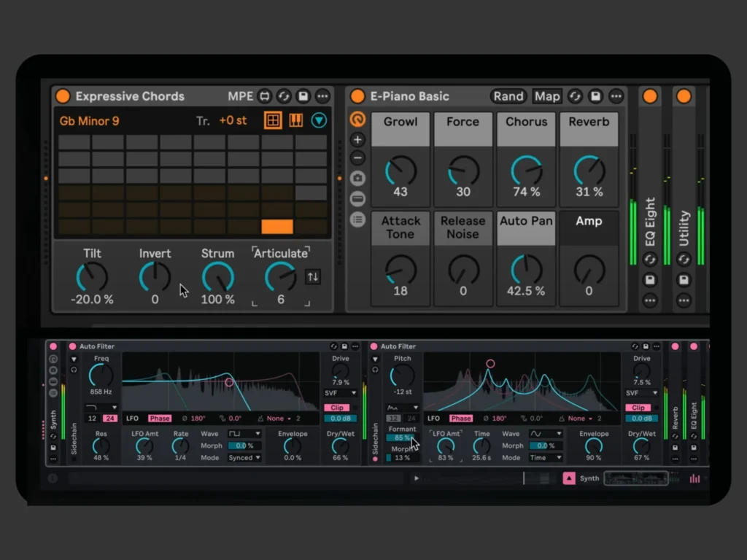The height and width of the screenshot is (560, 747).
Task: Save the Synth rack preset
Action: 53,448
